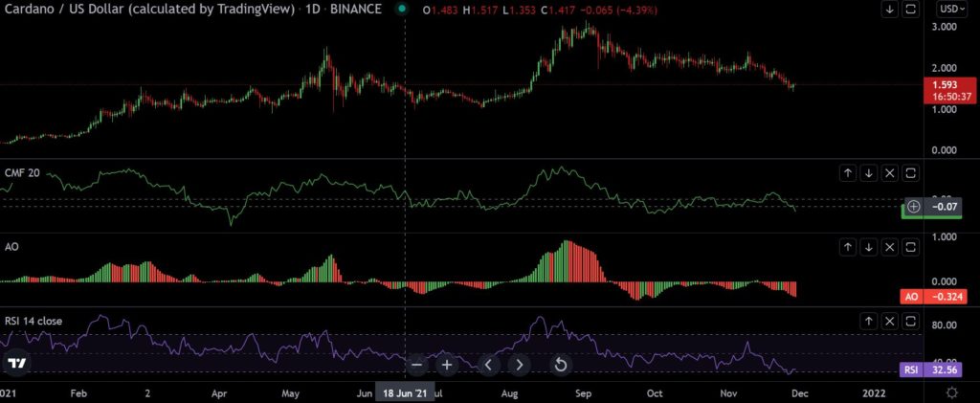Viewport: 980px width, 403px height.
Task: Delete the CMF 20 pane
Action: pyautogui.click(x=891, y=173)
